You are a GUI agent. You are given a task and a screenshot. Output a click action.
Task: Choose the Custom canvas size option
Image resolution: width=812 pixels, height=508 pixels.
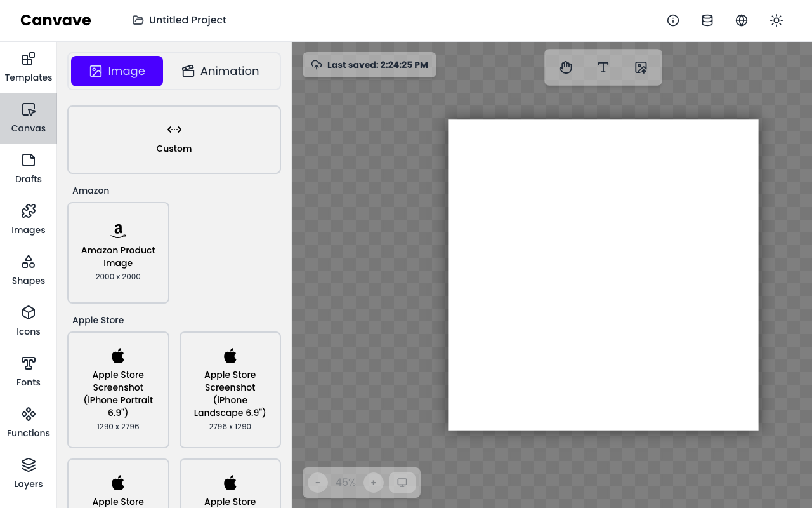point(174,140)
